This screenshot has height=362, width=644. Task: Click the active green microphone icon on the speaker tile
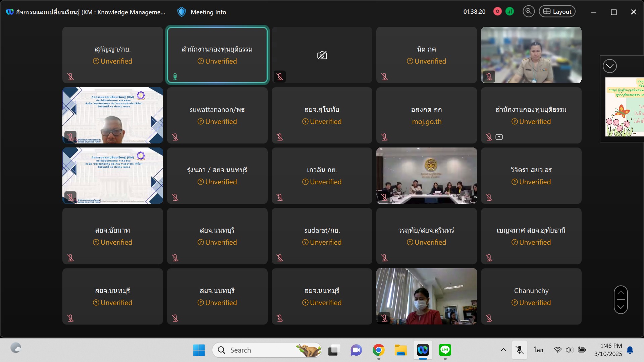click(175, 77)
